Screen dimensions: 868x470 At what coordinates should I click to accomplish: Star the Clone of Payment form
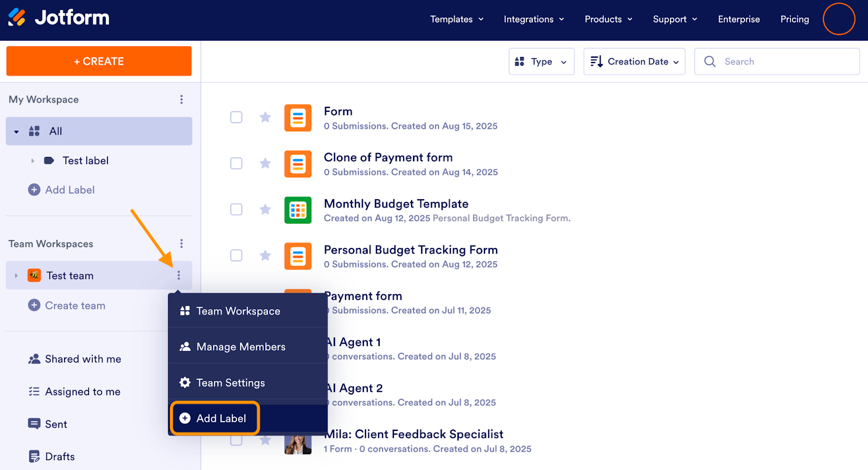[x=265, y=163]
